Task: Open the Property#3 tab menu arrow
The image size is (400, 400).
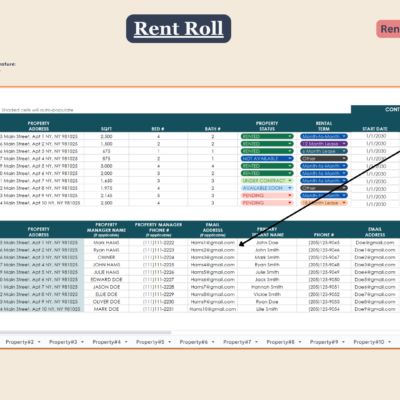Action: point(82,342)
